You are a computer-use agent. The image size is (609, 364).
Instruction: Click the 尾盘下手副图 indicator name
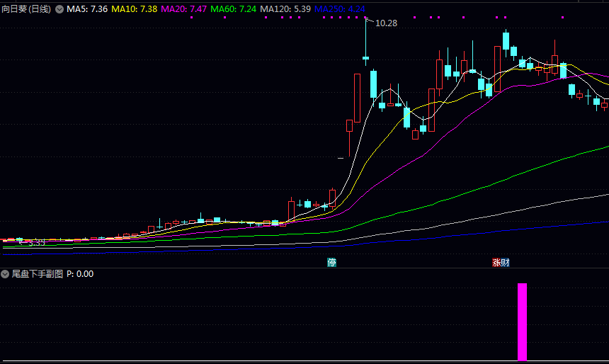(x=38, y=273)
